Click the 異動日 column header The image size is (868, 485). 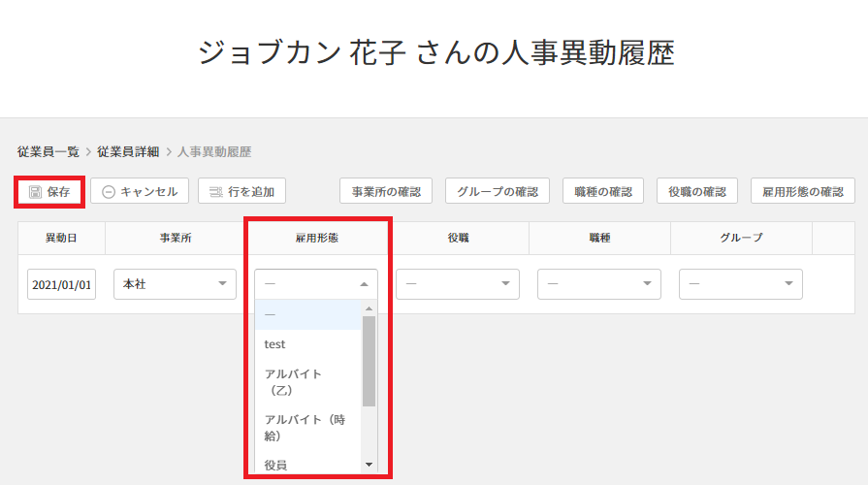click(61, 238)
